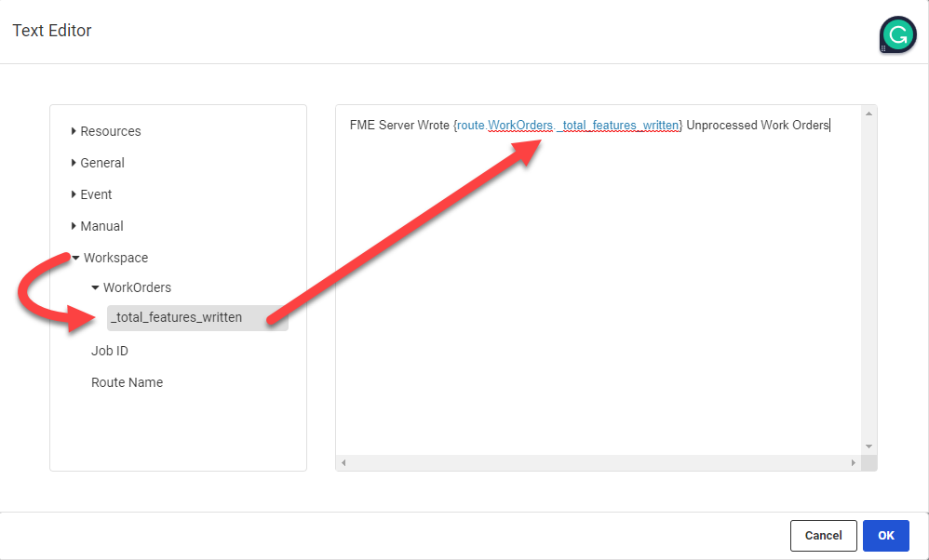Confirm the text with OK button
This screenshot has height=560, width=929.
886,536
